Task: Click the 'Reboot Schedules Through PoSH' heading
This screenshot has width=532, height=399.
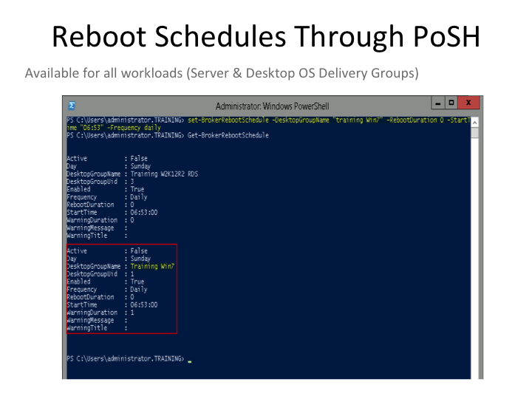Action: point(266,36)
